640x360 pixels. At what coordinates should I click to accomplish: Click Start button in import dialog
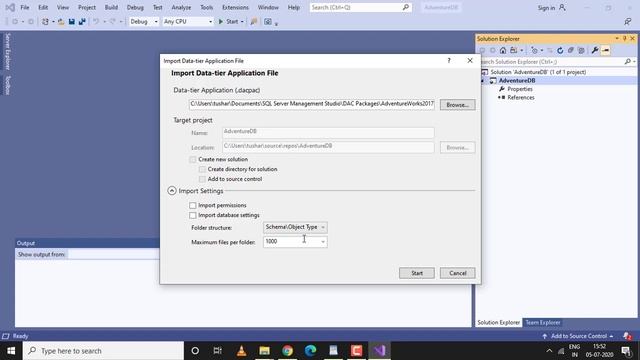tap(417, 273)
